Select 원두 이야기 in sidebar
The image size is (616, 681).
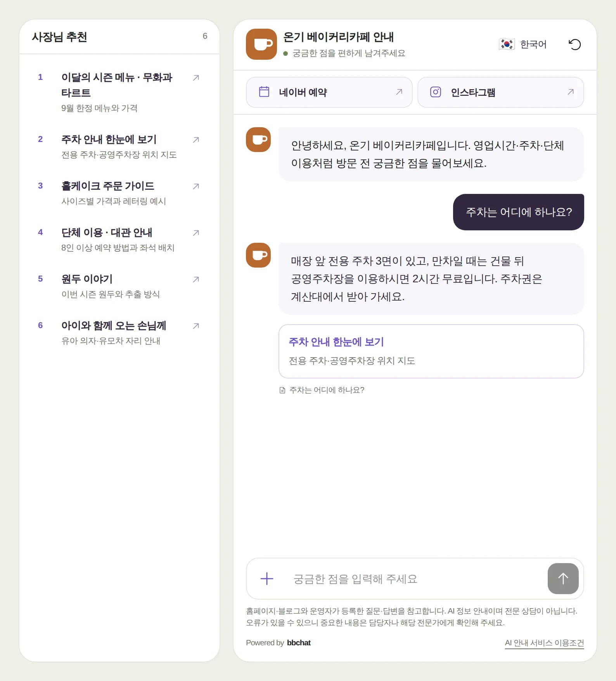87,279
